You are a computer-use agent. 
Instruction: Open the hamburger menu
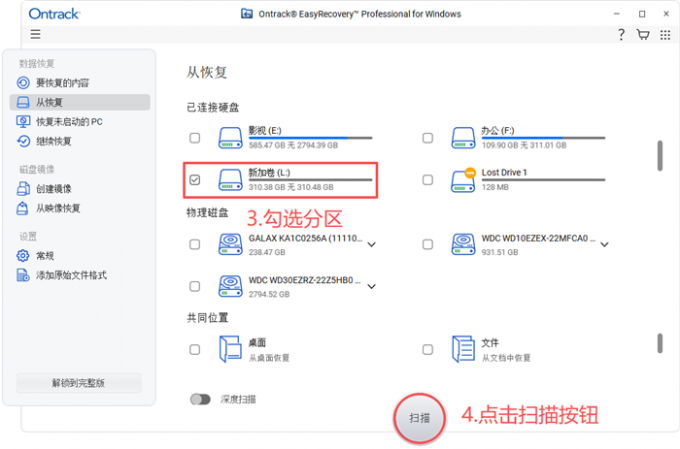click(36, 34)
